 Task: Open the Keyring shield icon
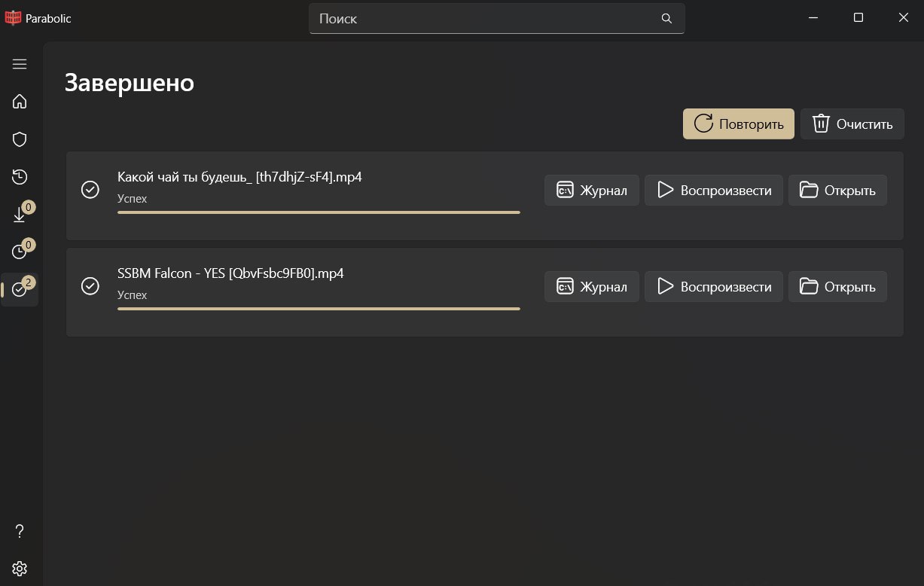[x=20, y=139]
